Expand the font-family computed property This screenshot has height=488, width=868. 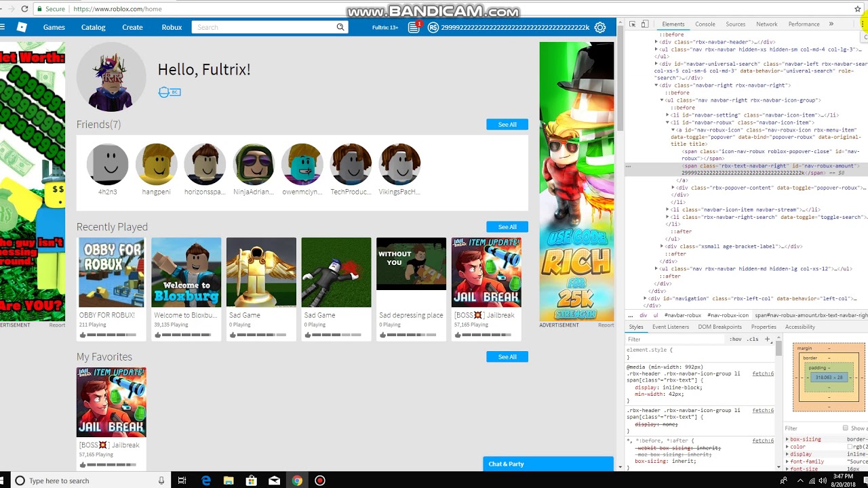point(787,462)
